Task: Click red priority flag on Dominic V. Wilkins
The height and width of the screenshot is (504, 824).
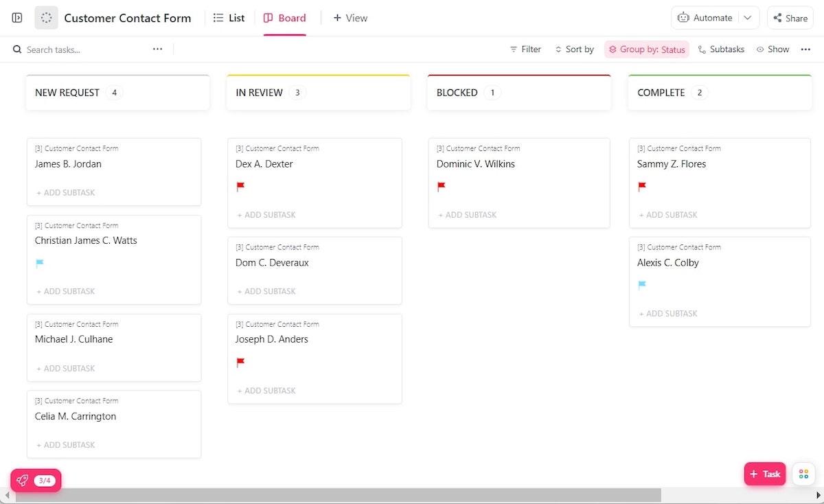Action: tap(442, 186)
